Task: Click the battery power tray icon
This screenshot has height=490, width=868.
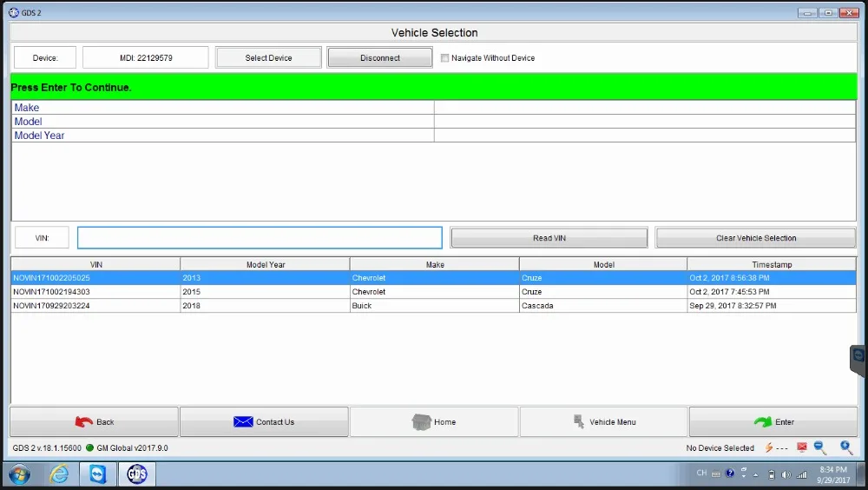Action: [x=772, y=474]
